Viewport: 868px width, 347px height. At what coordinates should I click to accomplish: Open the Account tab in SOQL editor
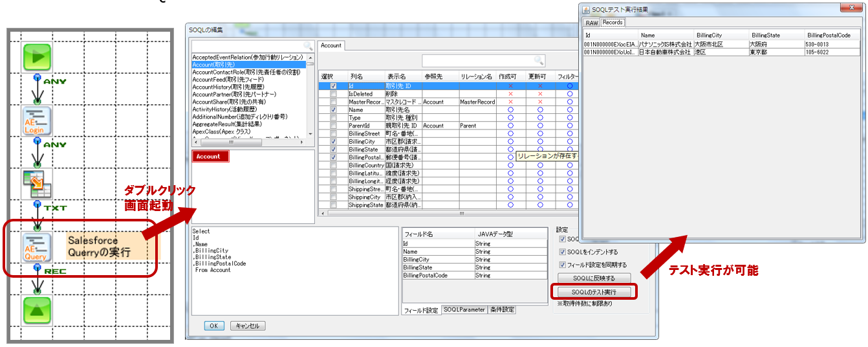(x=331, y=45)
